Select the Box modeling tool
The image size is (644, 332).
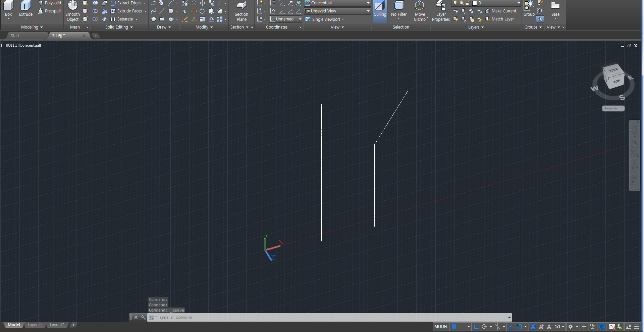pyautogui.click(x=8, y=9)
